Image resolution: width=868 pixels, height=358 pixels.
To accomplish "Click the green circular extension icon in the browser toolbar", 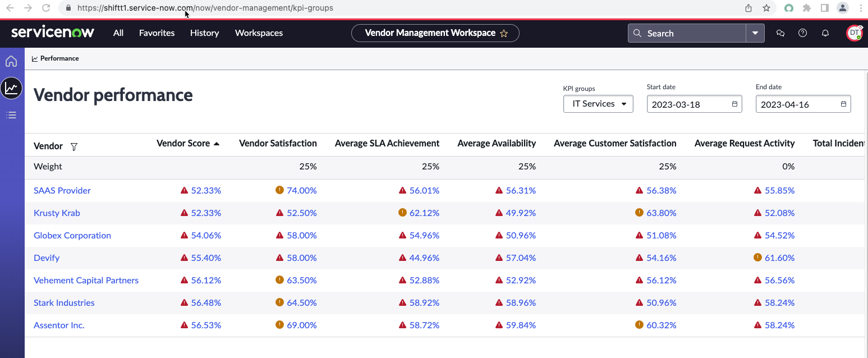I will (x=789, y=8).
